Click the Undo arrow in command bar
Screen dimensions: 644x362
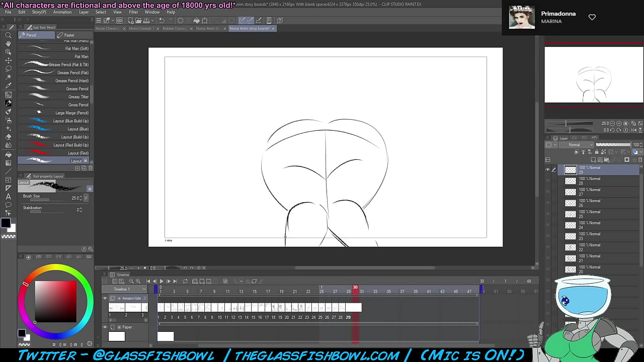pyautogui.click(x=162, y=21)
